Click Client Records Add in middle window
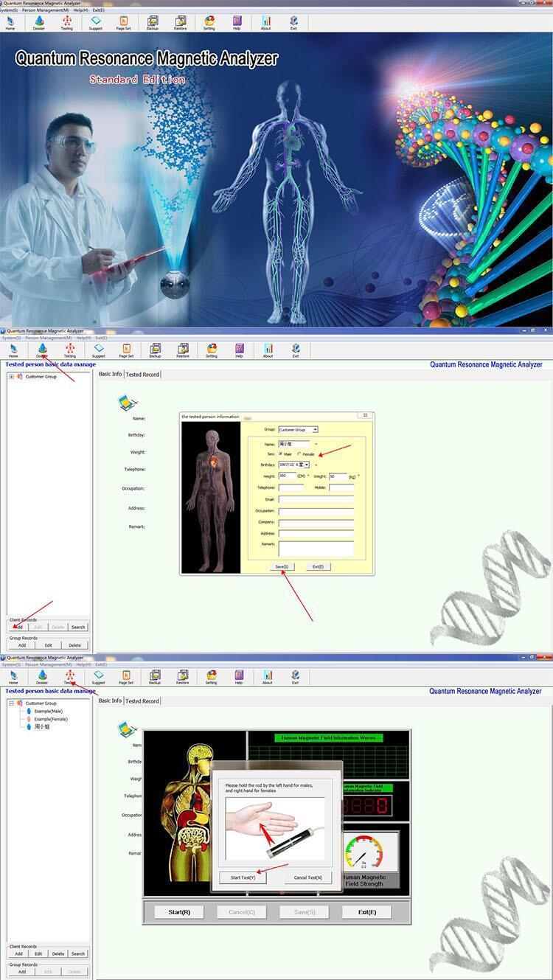This screenshot has width=553, height=980. tap(19, 628)
